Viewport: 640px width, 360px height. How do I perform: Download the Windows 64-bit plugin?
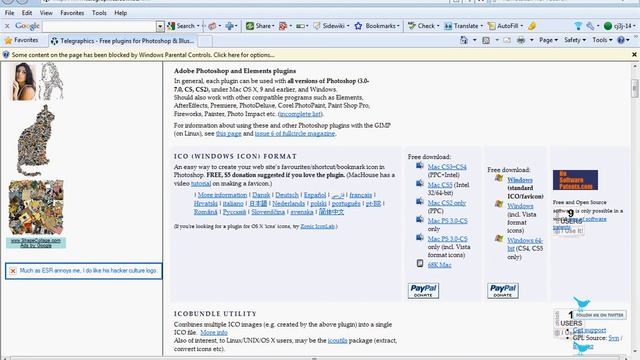(x=525, y=244)
